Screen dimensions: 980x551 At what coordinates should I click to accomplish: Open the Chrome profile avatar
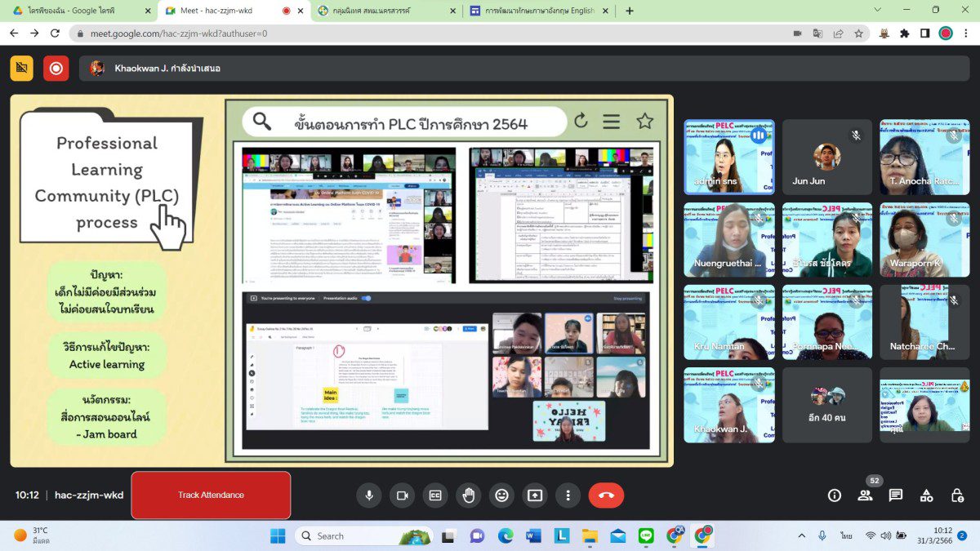click(x=946, y=33)
